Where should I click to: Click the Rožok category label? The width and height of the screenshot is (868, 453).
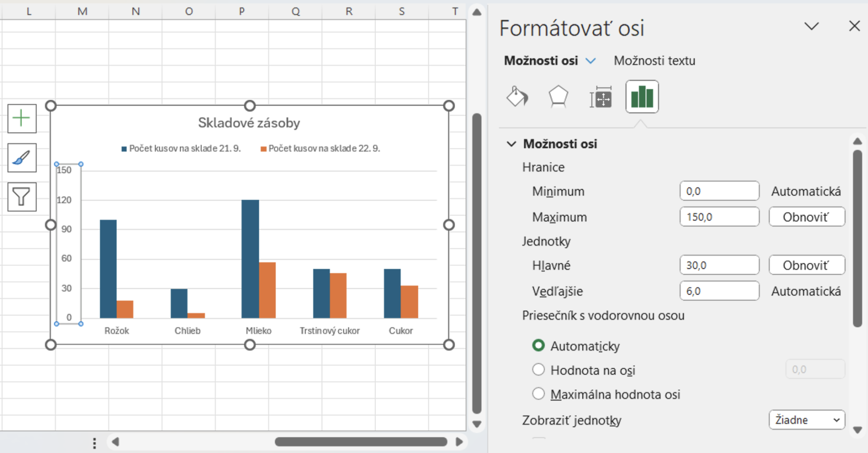[x=117, y=330]
